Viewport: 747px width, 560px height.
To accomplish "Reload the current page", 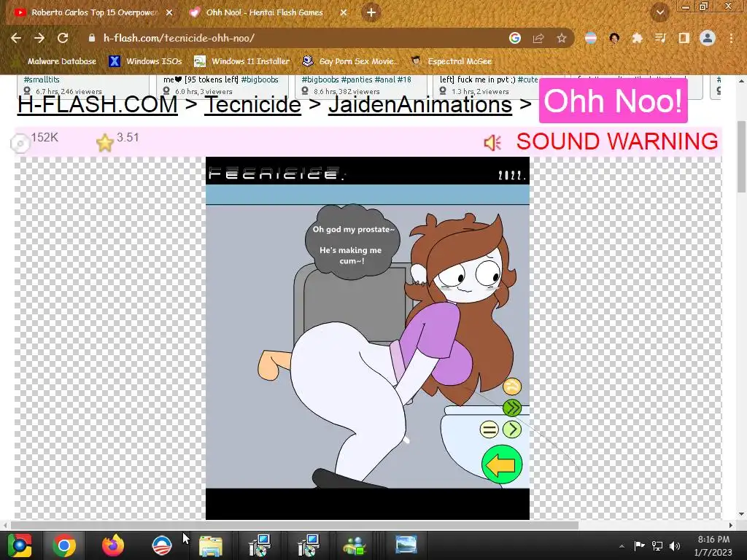I will click(63, 38).
